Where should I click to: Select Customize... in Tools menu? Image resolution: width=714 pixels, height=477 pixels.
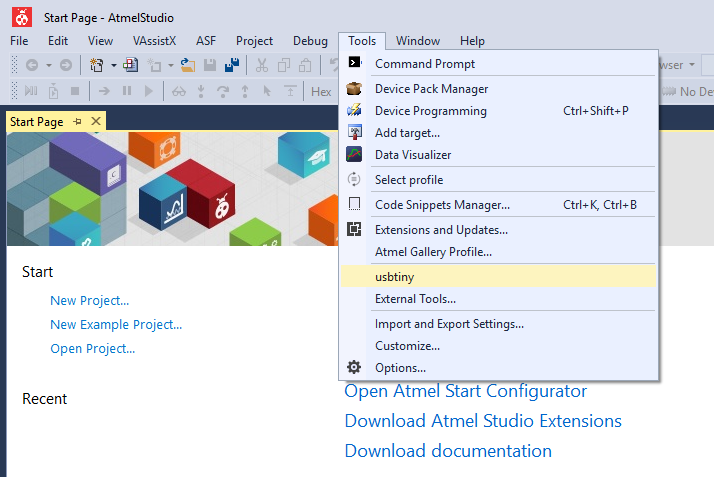(498, 346)
